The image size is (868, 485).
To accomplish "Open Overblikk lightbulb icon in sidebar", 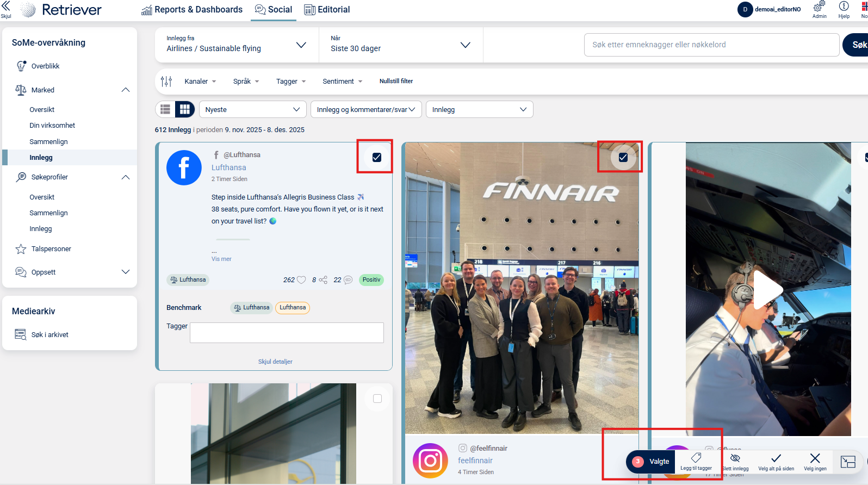I will (x=21, y=66).
